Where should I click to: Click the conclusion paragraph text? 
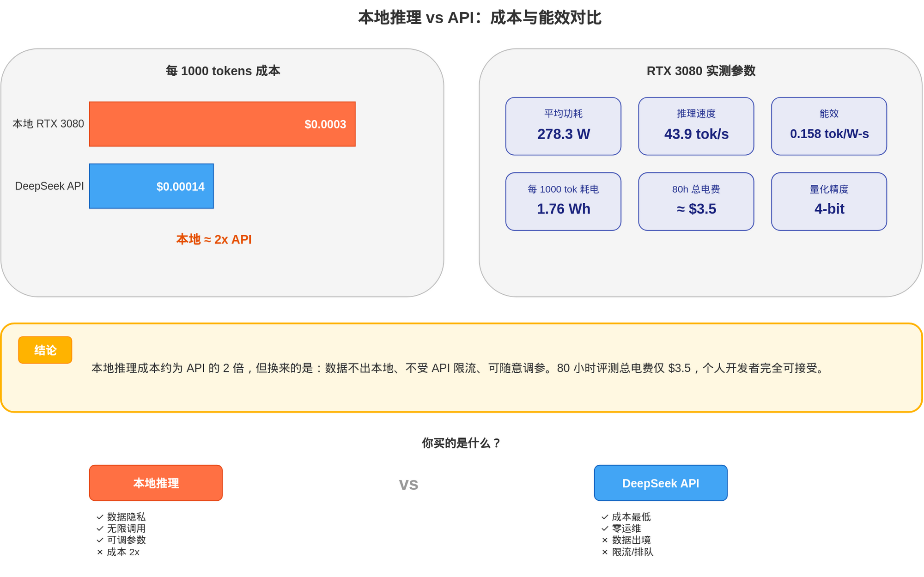coord(457,368)
